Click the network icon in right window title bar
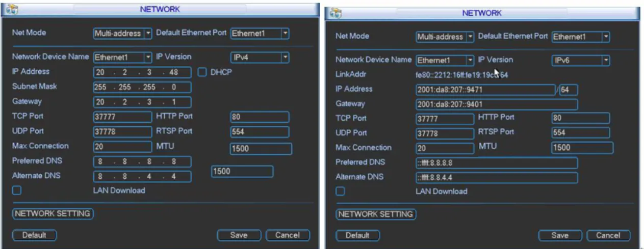 334,13
